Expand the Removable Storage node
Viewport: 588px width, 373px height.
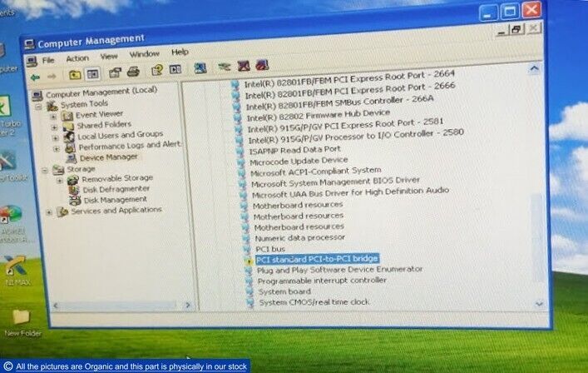click(59, 182)
